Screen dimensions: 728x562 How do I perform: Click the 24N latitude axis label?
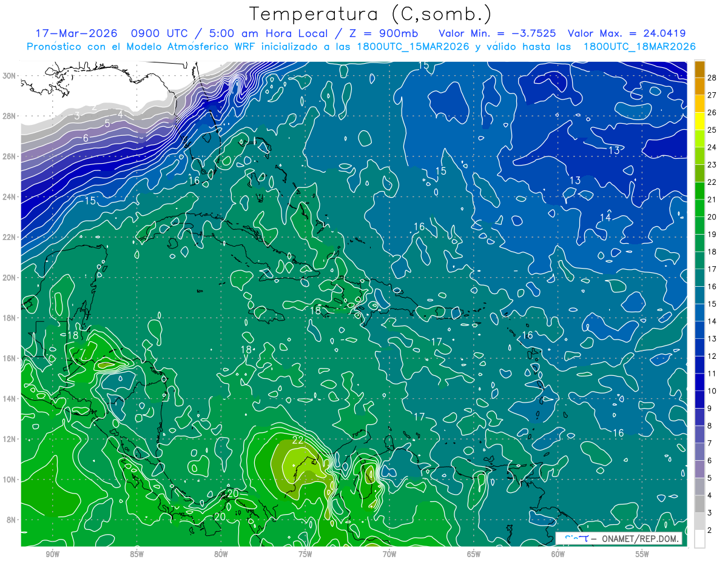(9, 197)
